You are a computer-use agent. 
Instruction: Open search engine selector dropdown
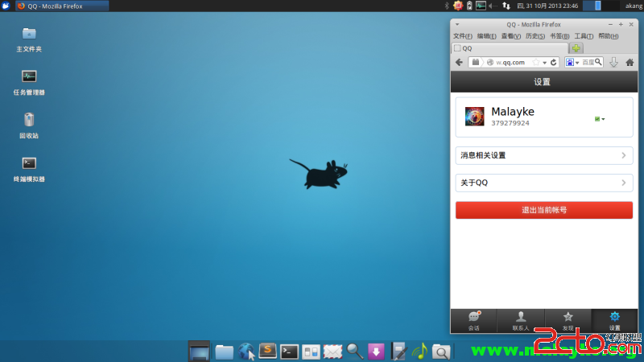point(572,63)
